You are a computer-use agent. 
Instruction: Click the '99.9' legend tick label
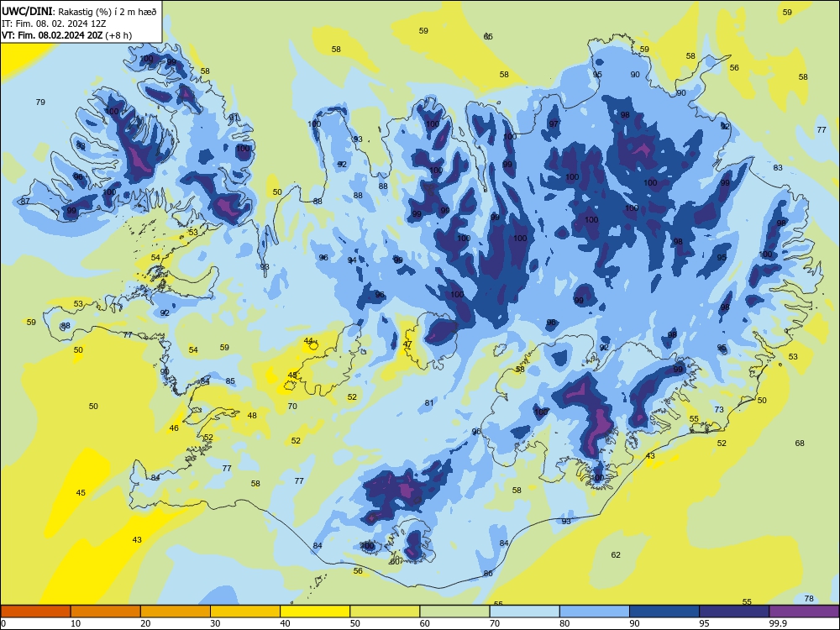click(778, 623)
